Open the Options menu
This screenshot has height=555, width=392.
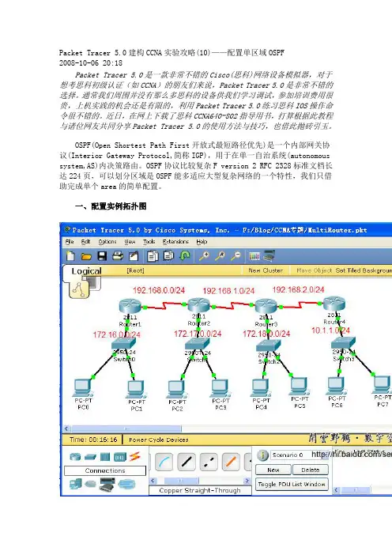[x=107, y=241]
